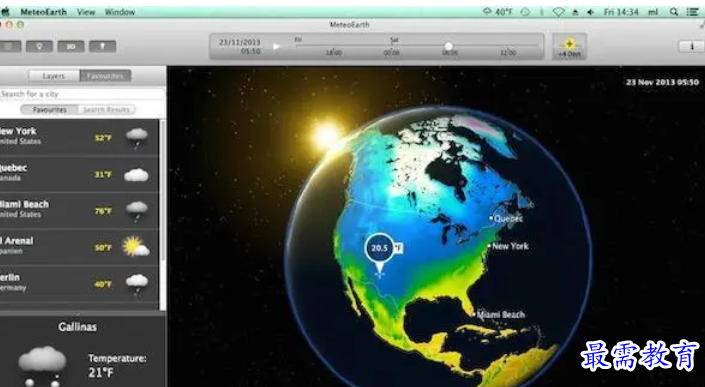The image size is (705, 387).
Task: Click the rain cloud icon for Berlin
Action: coord(137,284)
